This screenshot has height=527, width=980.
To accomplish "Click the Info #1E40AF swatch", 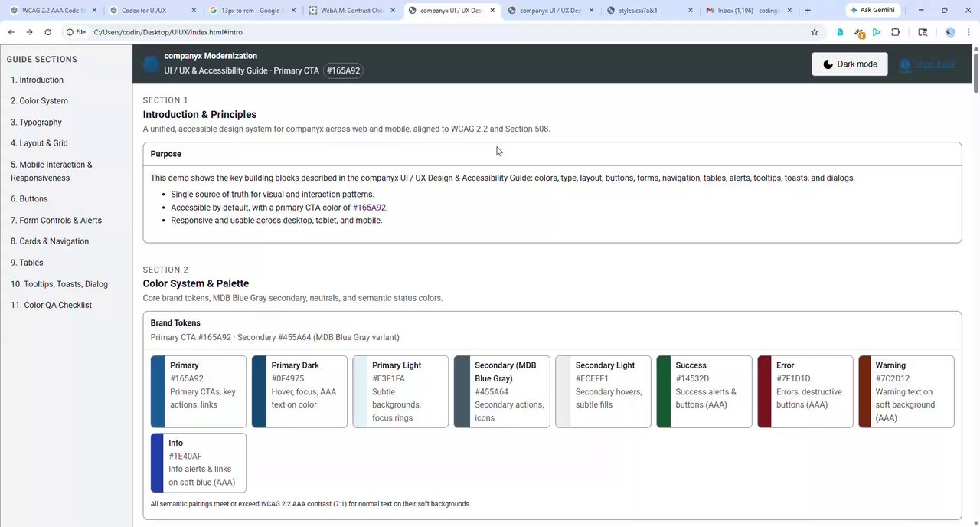I will [198, 463].
